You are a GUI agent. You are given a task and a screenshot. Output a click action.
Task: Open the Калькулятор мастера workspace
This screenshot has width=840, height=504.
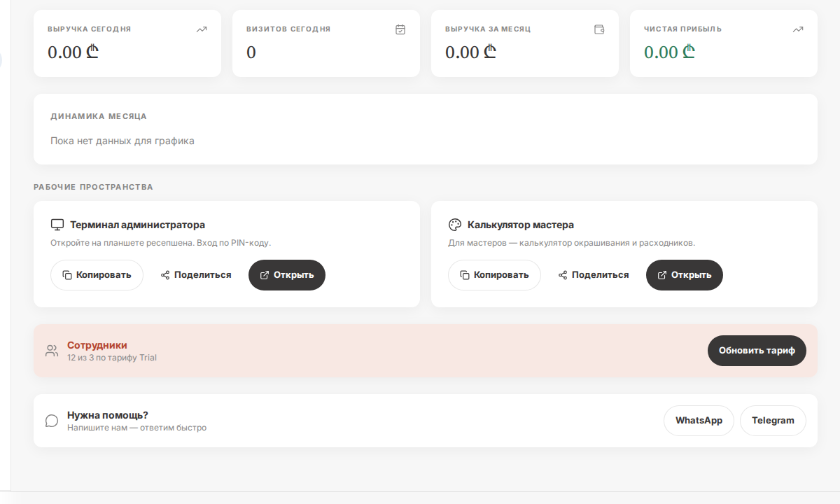click(x=685, y=275)
